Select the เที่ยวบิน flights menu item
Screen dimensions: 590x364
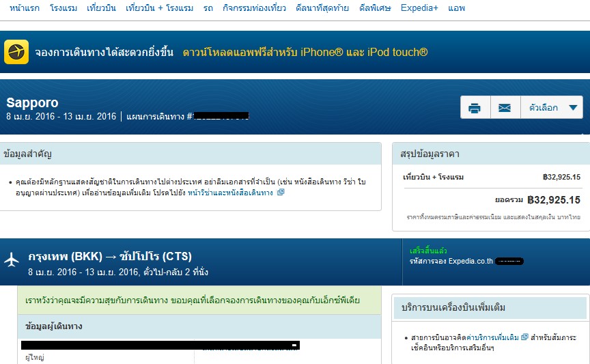coord(101,8)
